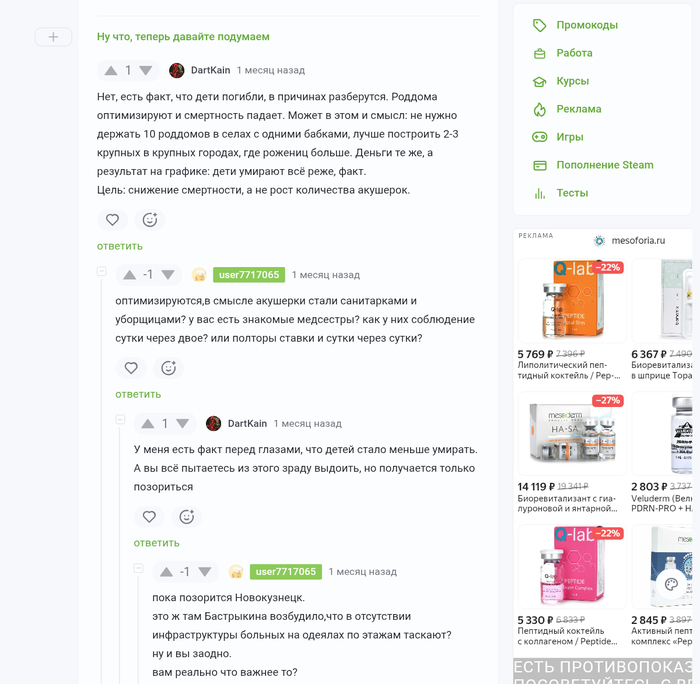Upvote DartKain's top comment

pyautogui.click(x=111, y=71)
